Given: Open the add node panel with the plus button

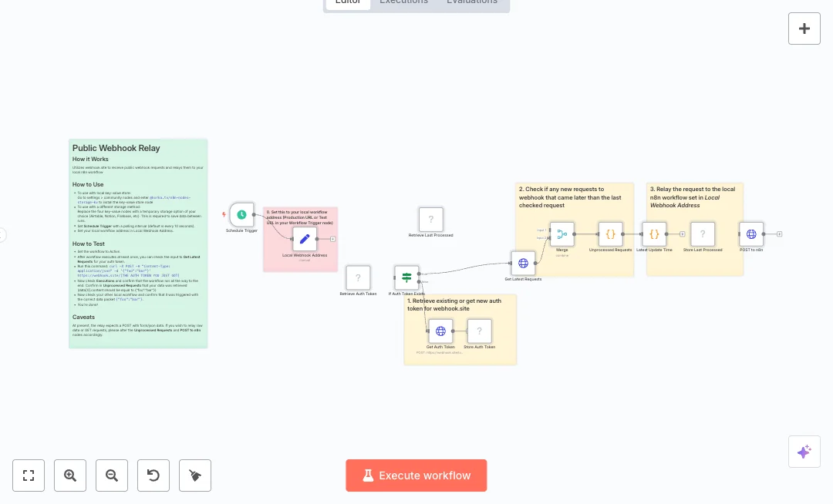Looking at the screenshot, I should (804, 29).
